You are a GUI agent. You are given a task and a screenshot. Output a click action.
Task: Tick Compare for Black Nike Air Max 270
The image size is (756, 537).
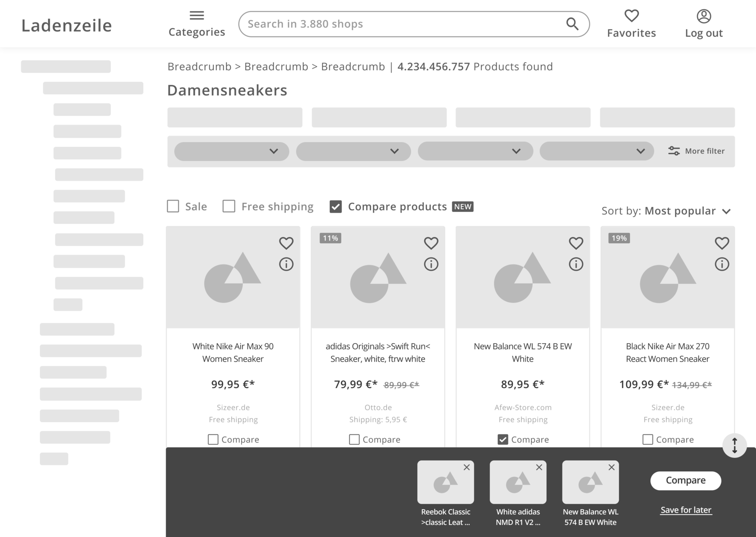[x=648, y=439]
